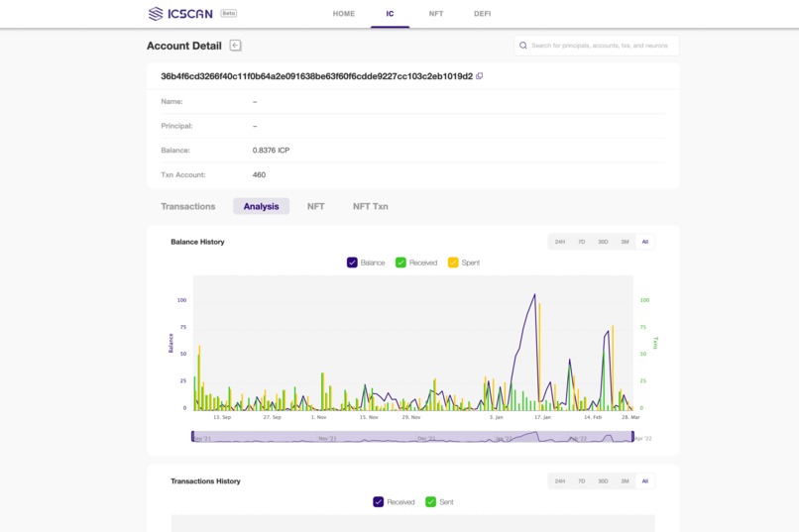This screenshot has height=532, width=799.
Task: Toggle the Balance series checkbox
Action: coord(352,263)
